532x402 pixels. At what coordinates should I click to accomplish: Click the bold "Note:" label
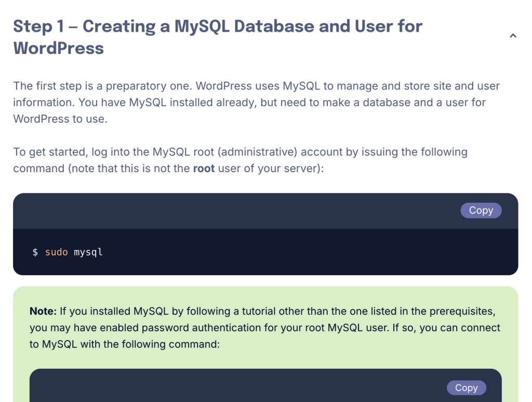(43, 311)
